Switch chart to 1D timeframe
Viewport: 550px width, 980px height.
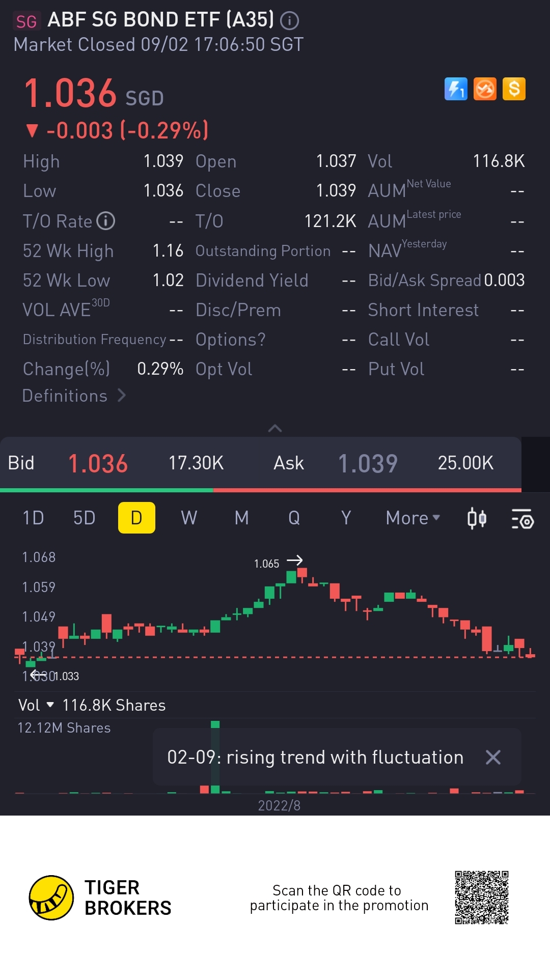[x=33, y=518]
